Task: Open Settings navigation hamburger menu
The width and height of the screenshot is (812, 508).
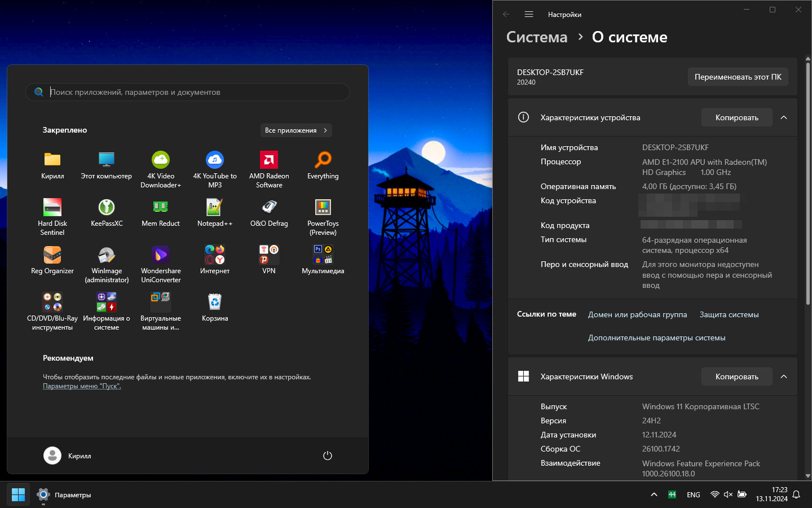Action: tap(529, 14)
